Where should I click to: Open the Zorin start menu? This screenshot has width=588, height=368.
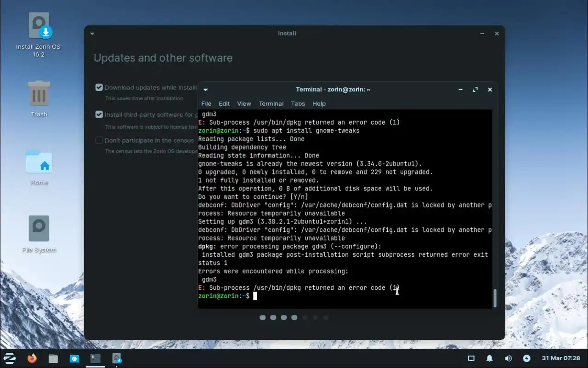click(x=10, y=358)
